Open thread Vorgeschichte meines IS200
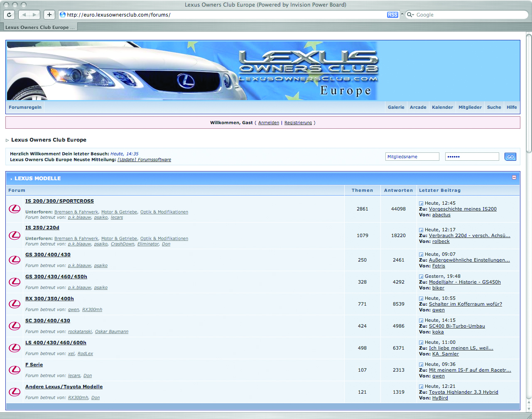 pyautogui.click(x=463, y=209)
